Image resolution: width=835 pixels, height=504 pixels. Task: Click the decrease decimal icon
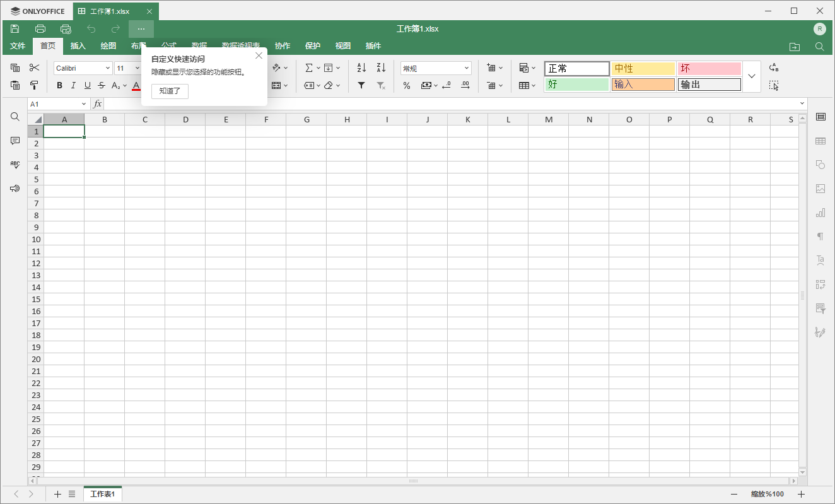point(447,85)
